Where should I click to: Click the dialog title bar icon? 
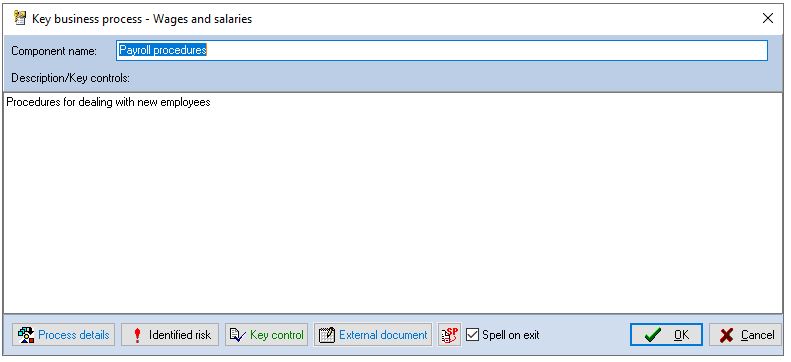20,19
